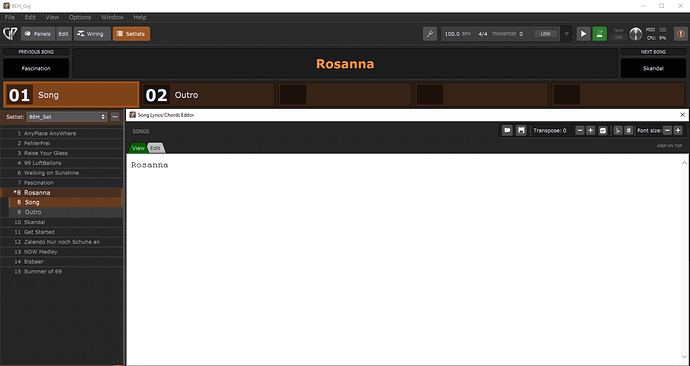Select Summer of 69 song

point(62,271)
